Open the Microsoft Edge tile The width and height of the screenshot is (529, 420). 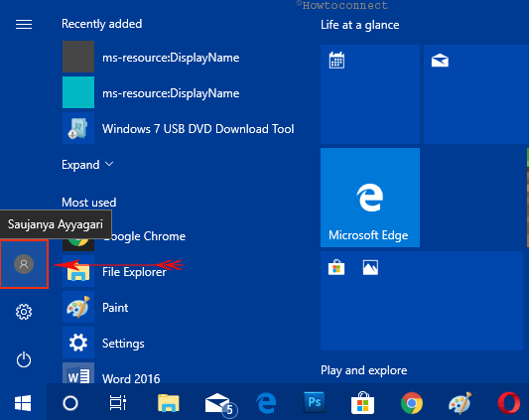(x=370, y=198)
